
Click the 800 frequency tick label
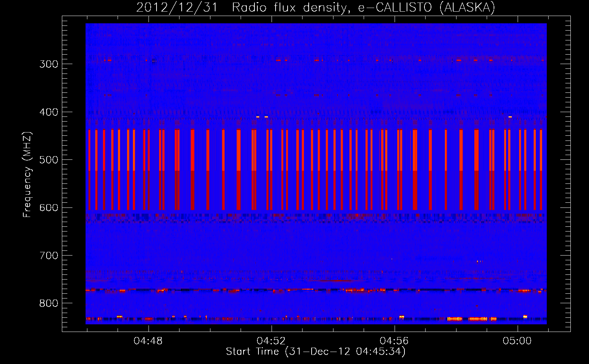49,304
